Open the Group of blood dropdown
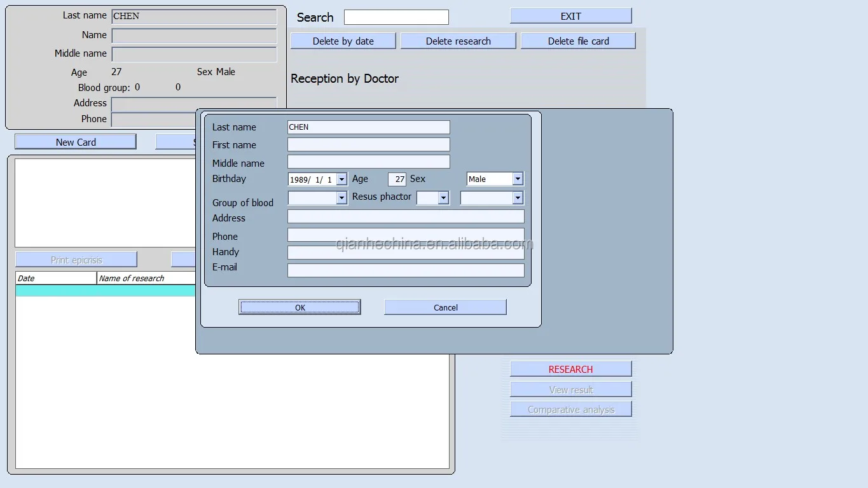868x488 pixels. 341,198
